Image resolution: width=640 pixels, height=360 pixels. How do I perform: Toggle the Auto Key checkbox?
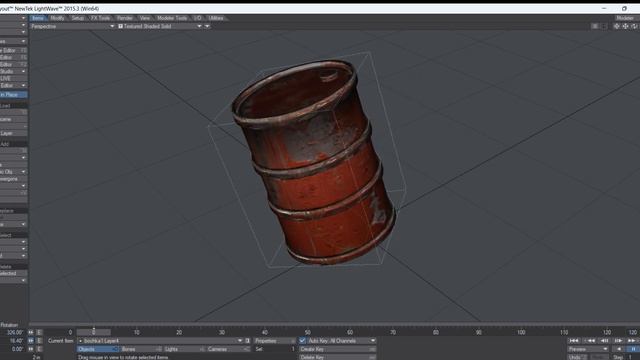pyautogui.click(x=302, y=340)
